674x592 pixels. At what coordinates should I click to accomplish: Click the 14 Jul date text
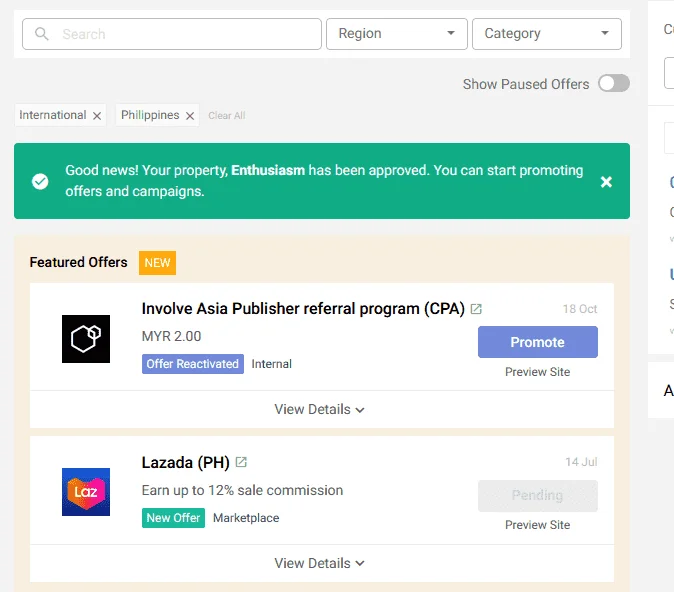point(581,462)
